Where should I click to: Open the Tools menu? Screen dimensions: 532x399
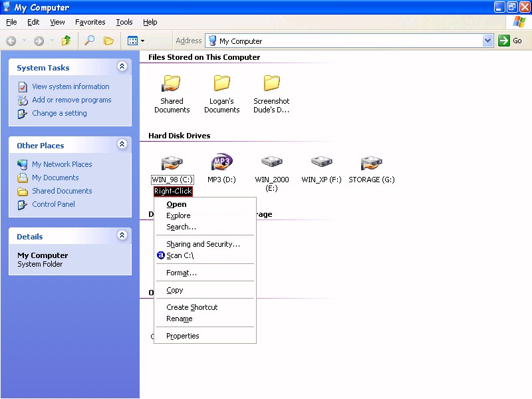pyautogui.click(x=124, y=22)
